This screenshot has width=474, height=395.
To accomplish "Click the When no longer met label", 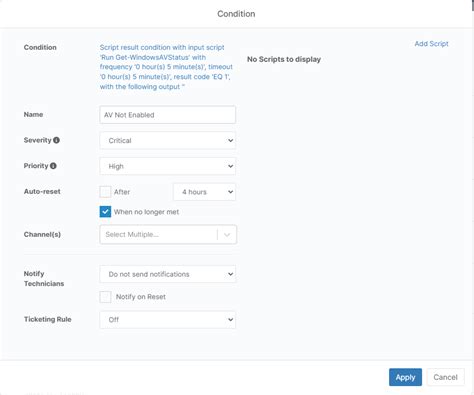I will [x=146, y=212].
